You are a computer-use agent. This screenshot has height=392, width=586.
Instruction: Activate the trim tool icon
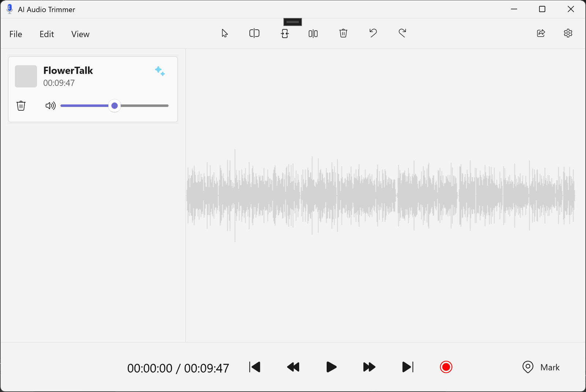coord(285,34)
